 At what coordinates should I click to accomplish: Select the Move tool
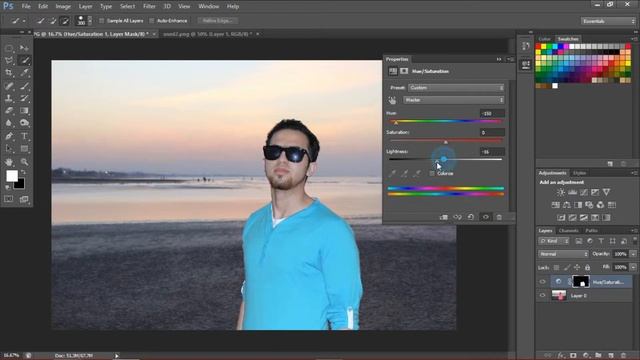click(x=24, y=49)
